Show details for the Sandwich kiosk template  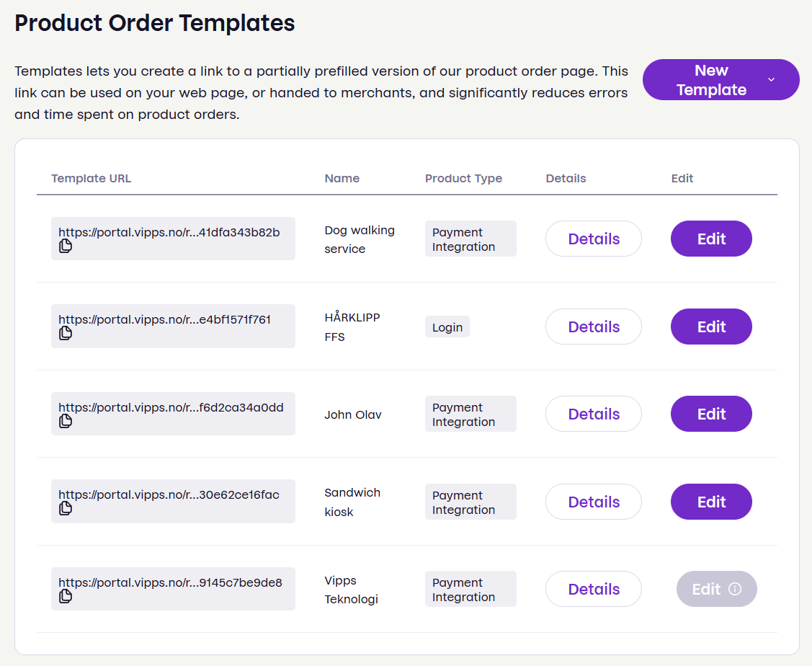tap(593, 502)
